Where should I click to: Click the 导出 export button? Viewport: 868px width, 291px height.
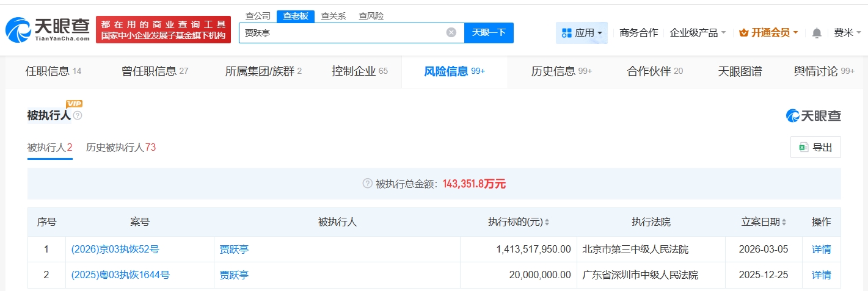point(815,147)
